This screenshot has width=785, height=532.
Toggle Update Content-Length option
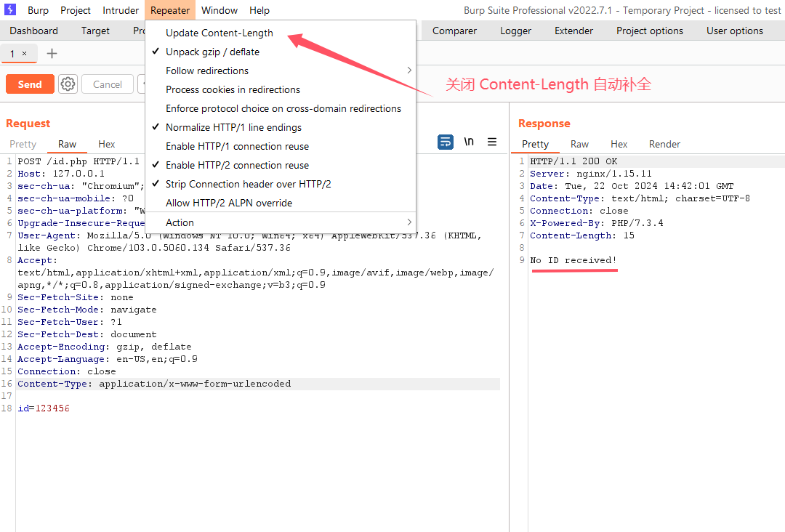point(220,33)
